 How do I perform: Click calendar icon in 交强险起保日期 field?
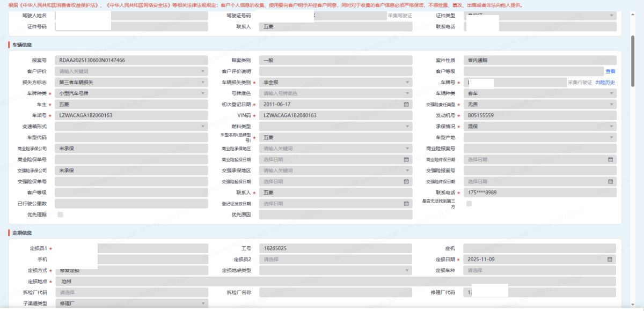[x=406, y=181]
